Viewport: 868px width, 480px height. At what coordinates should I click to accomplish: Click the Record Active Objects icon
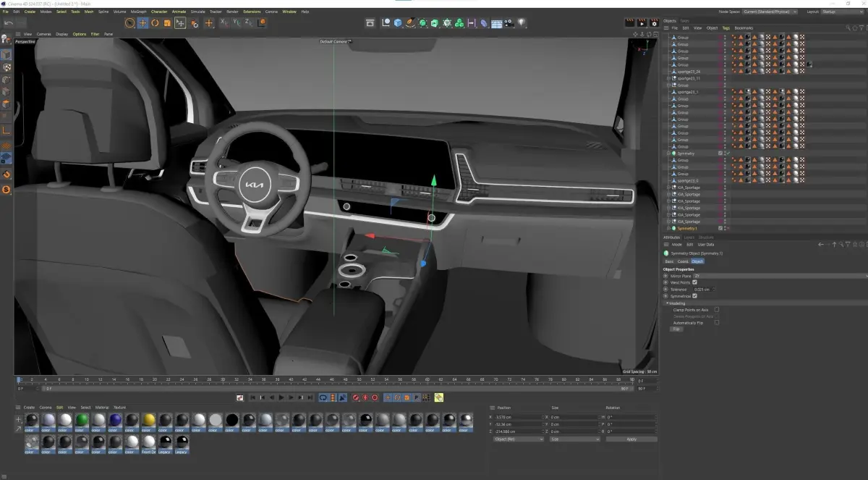tap(355, 397)
